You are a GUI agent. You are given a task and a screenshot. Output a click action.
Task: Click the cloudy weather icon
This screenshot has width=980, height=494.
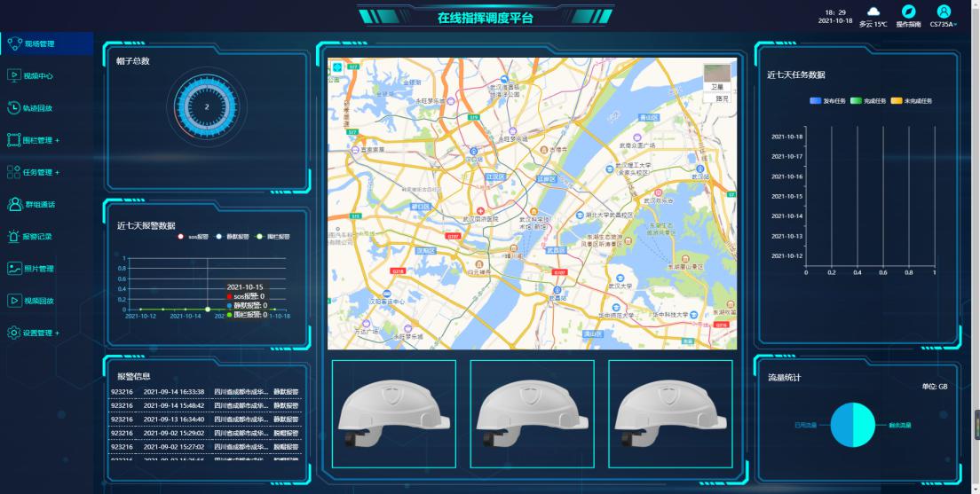pyautogui.click(x=873, y=12)
